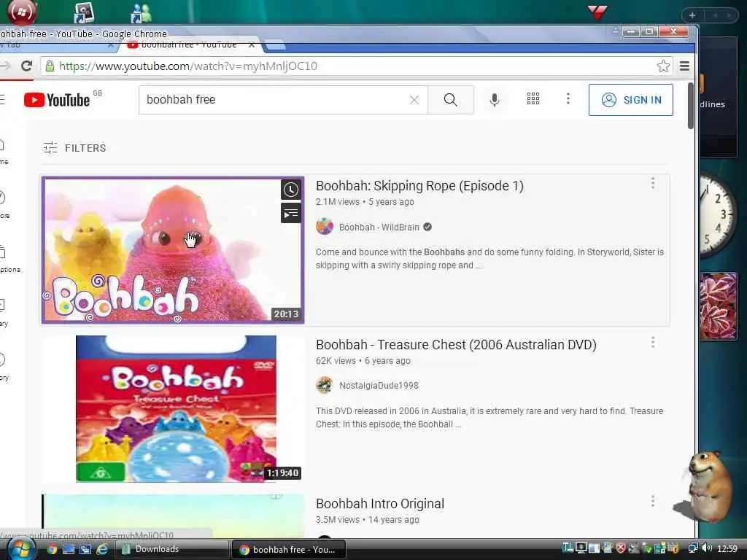Open the red Windows-logo round desktop icon
This screenshot has height=560, width=747.
[22, 12]
